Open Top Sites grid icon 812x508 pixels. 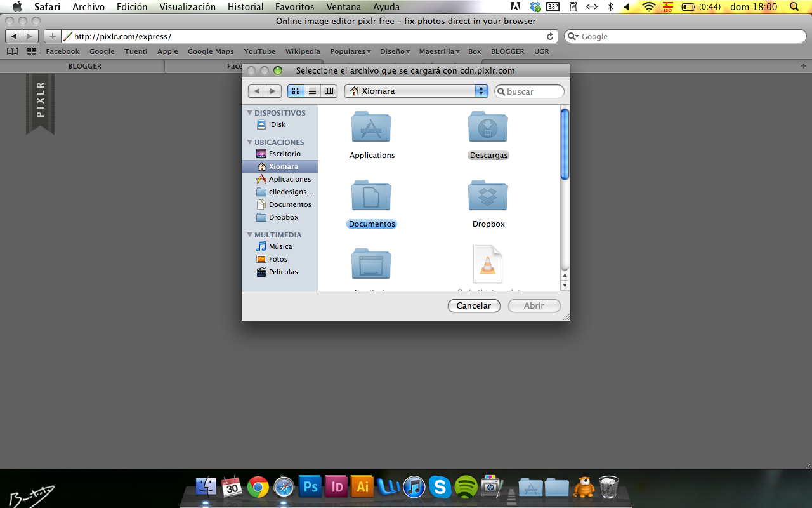tap(31, 51)
